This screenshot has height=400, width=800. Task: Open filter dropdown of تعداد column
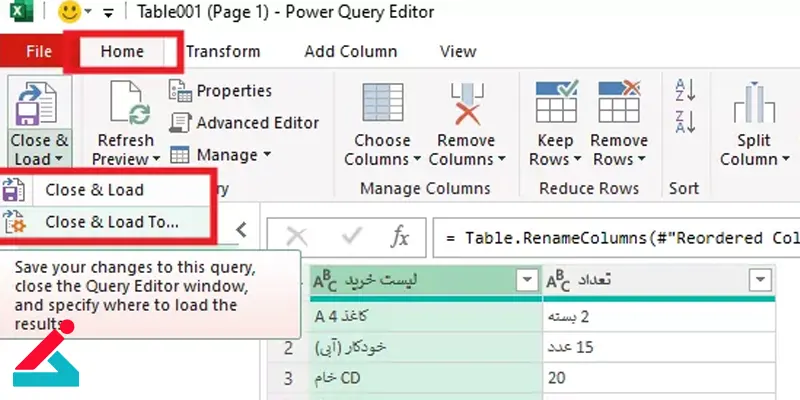pyautogui.click(x=760, y=280)
